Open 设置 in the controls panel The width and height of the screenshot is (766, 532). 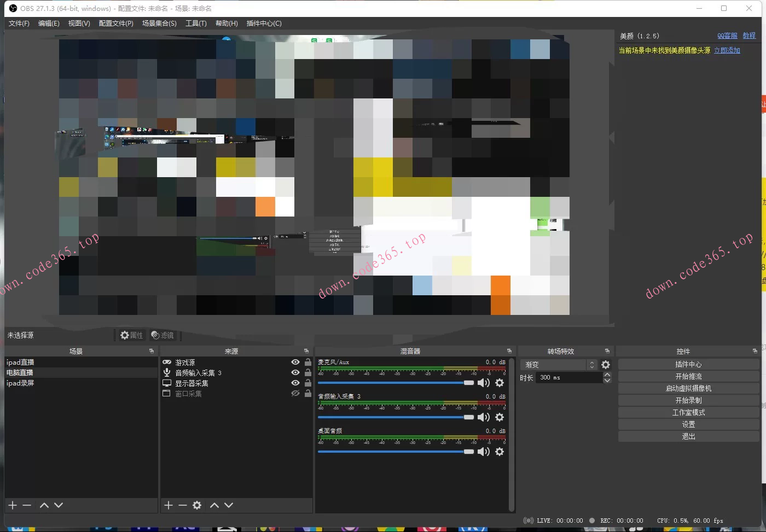tap(688, 424)
